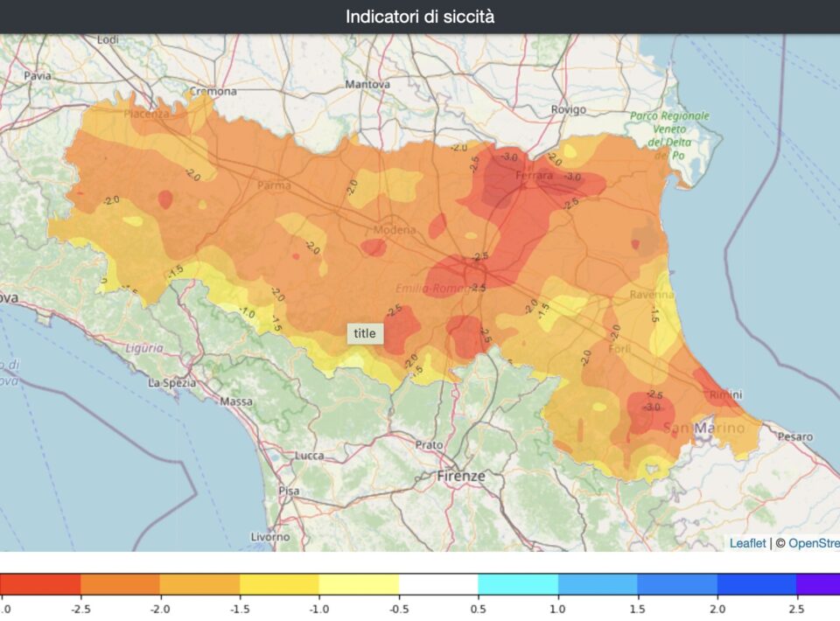This screenshot has width=840, height=621.
Task: Click the 'title' tooltip on the map
Action: click(x=365, y=332)
